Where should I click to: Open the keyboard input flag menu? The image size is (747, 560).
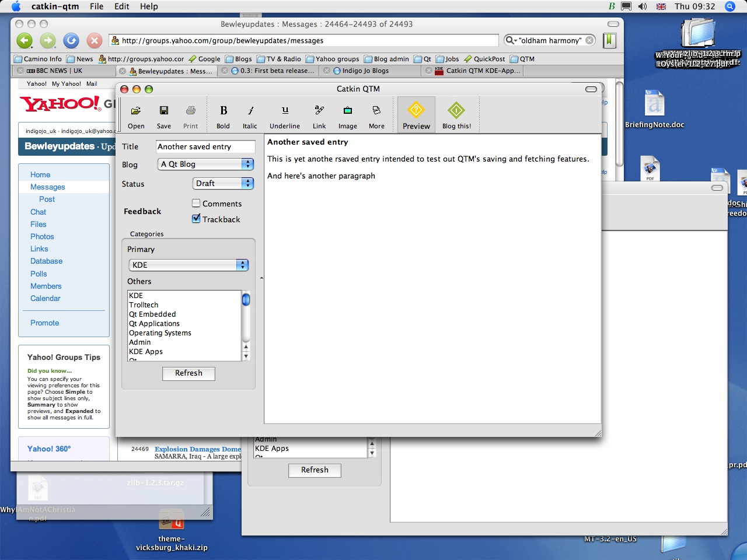click(661, 6)
